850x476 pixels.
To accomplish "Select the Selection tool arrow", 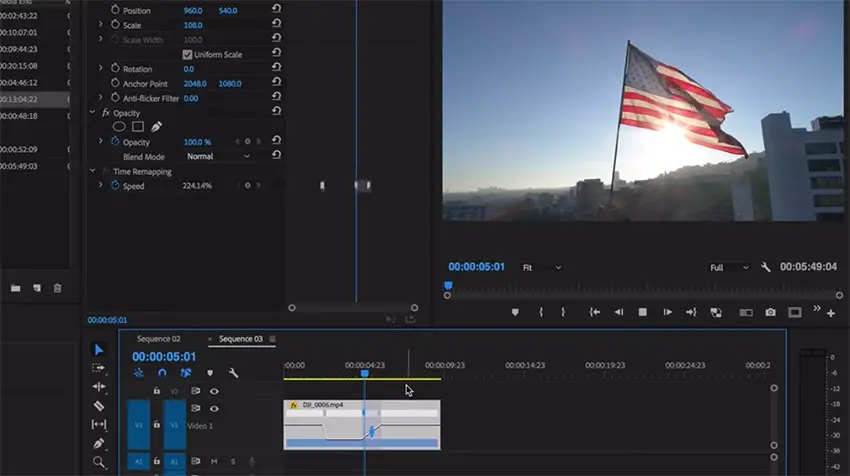I will (x=99, y=350).
